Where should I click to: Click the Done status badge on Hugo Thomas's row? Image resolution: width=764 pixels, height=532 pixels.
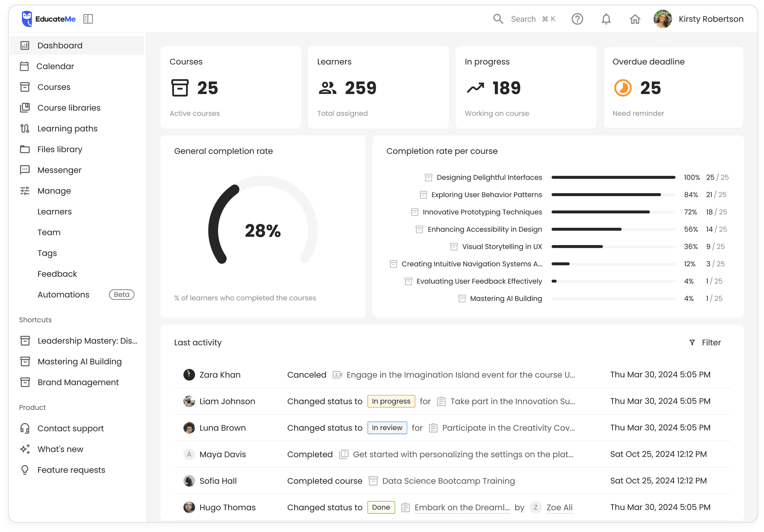click(x=381, y=507)
